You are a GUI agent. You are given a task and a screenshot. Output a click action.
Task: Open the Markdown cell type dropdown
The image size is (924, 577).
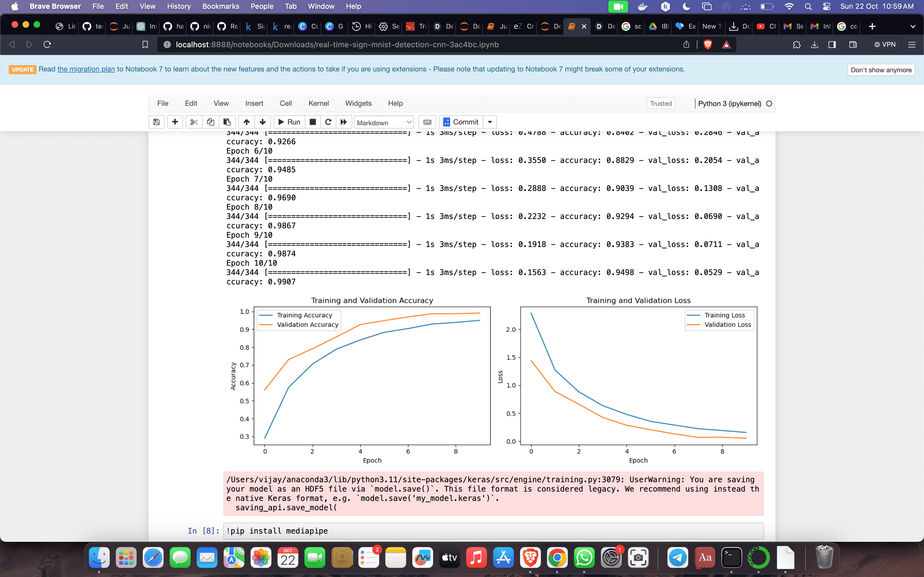click(384, 123)
